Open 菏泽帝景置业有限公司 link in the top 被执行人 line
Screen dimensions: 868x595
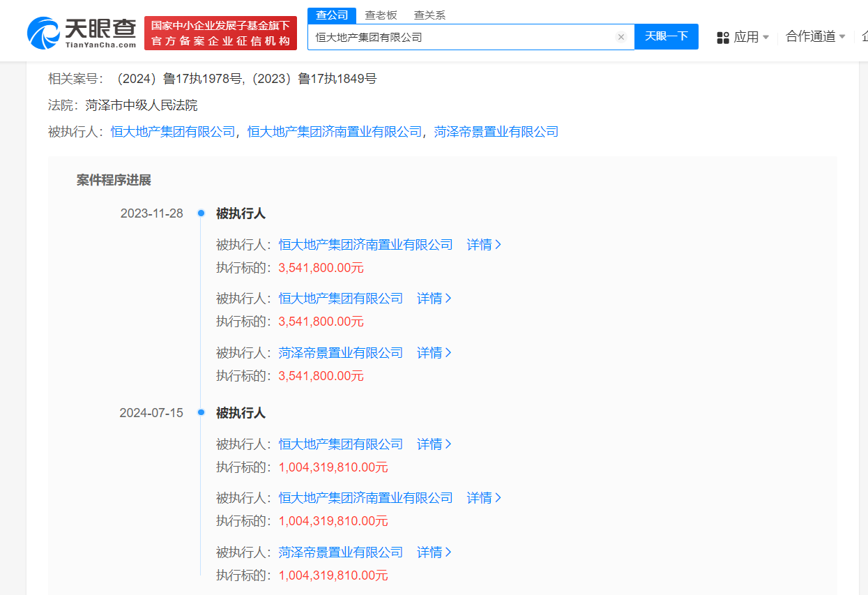[x=496, y=132]
